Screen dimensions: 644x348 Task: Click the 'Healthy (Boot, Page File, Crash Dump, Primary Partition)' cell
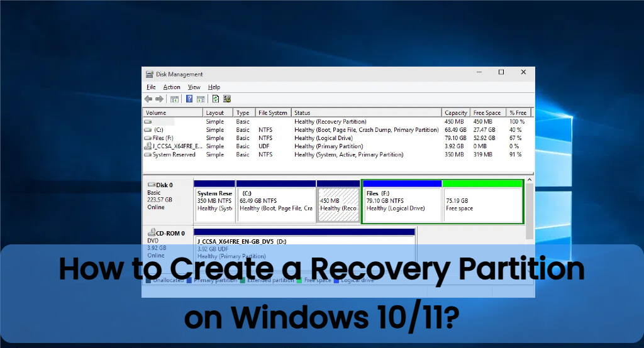[367, 130]
